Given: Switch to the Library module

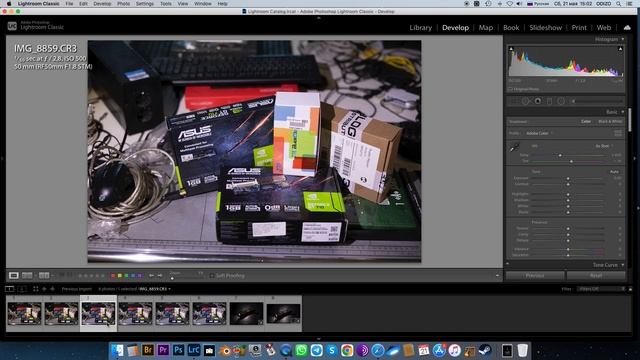Looking at the screenshot, I should click(x=420, y=27).
